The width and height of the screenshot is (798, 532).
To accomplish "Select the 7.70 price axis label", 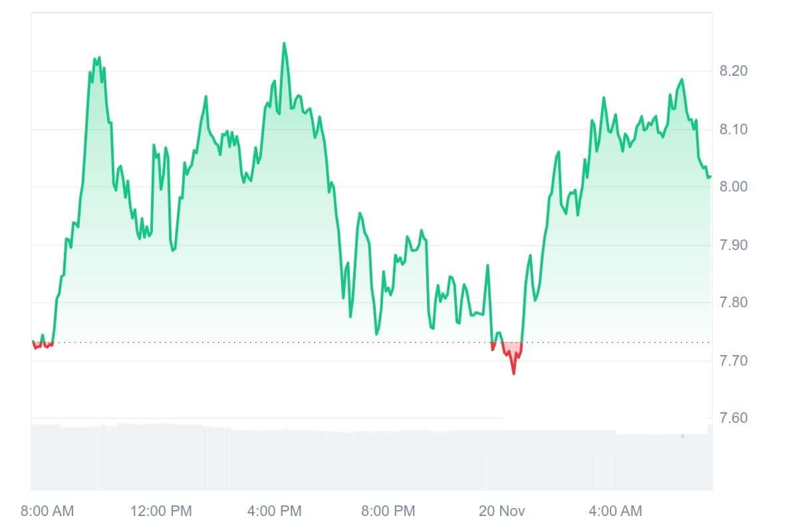I will (734, 360).
